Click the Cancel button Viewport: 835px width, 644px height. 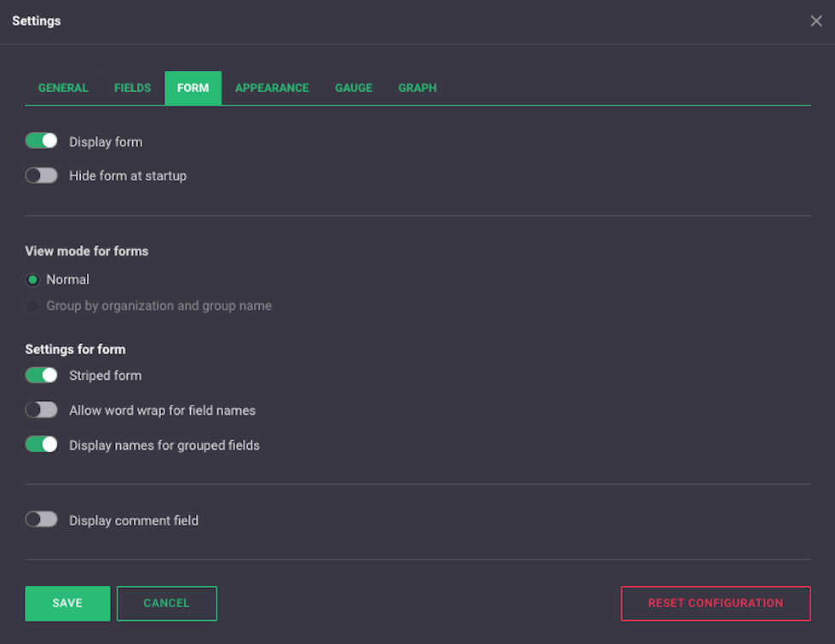click(167, 603)
